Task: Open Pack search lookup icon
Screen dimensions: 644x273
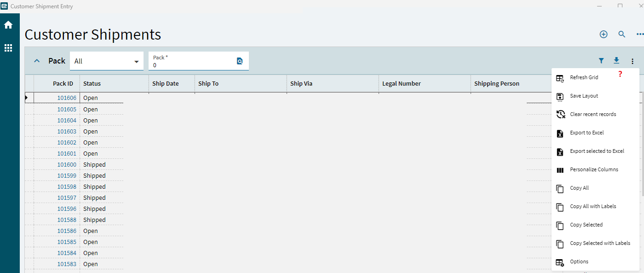Action: click(240, 61)
